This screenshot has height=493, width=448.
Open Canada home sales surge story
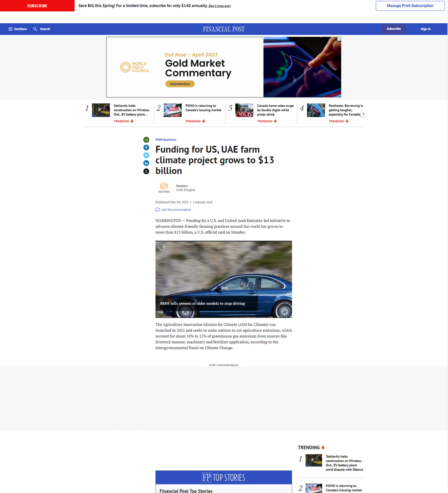click(276, 110)
